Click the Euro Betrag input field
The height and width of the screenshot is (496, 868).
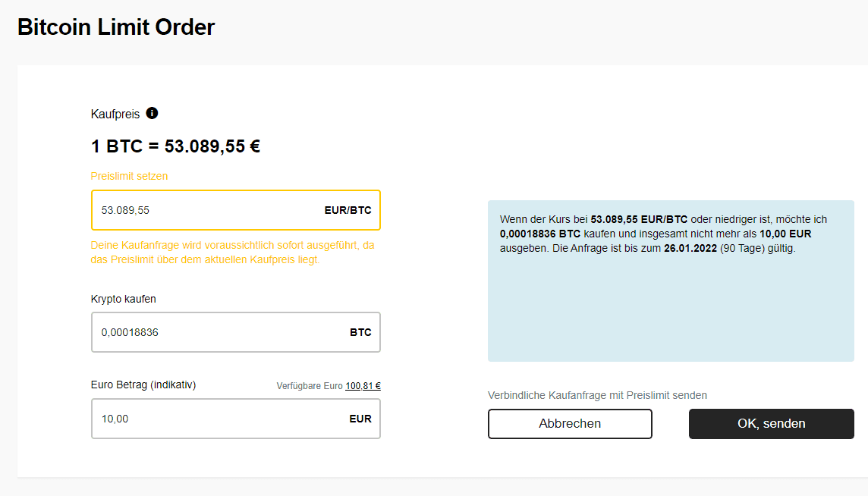point(236,419)
